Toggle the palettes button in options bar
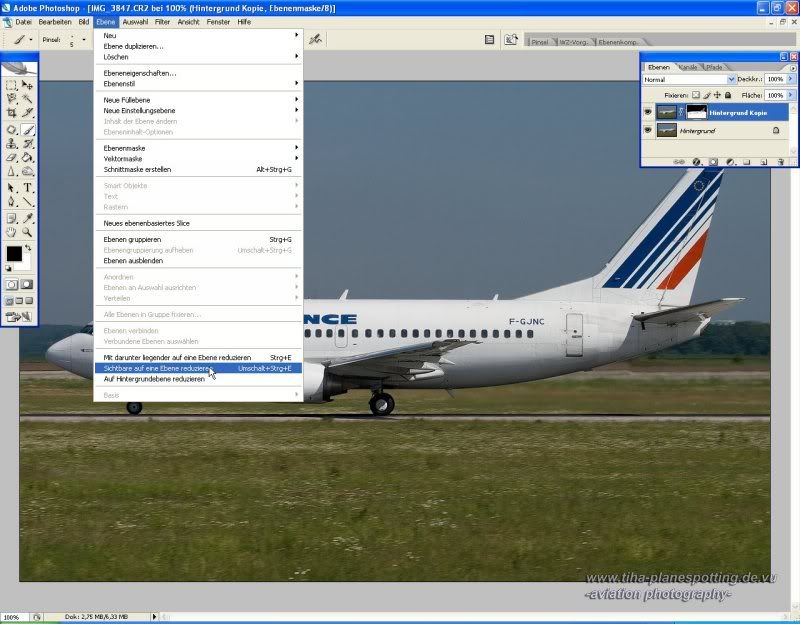Viewport: 800px width, 624px height. pyautogui.click(x=489, y=39)
